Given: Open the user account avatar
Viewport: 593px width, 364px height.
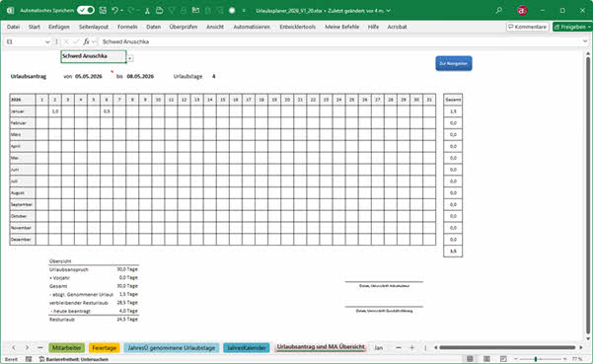Looking at the screenshot, I should coord(522,11).
